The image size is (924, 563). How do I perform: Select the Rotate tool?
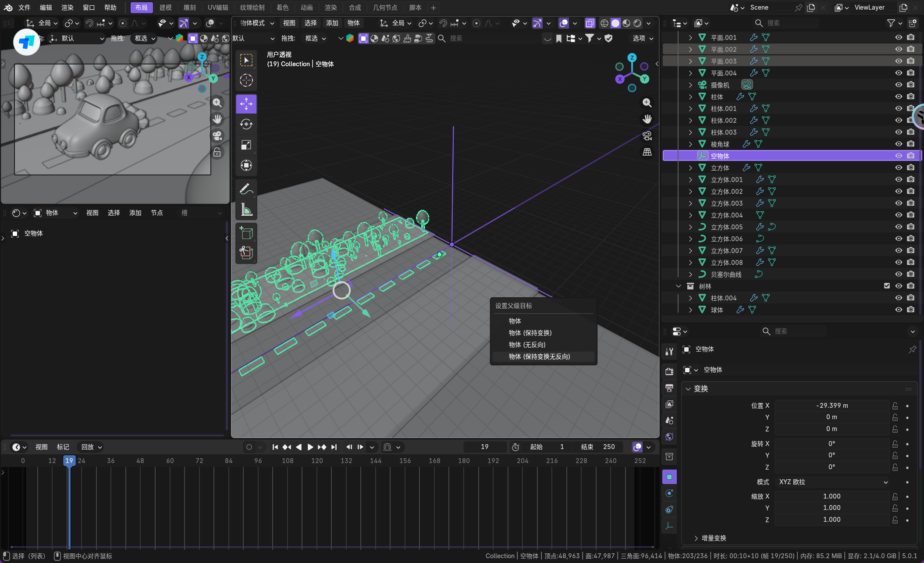click(246, 125)
